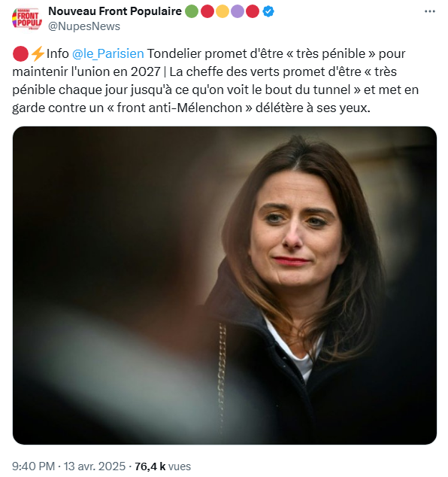Click the 76,4 k vues counter
This screenshot has width=448, height=477.
[162, 466]
